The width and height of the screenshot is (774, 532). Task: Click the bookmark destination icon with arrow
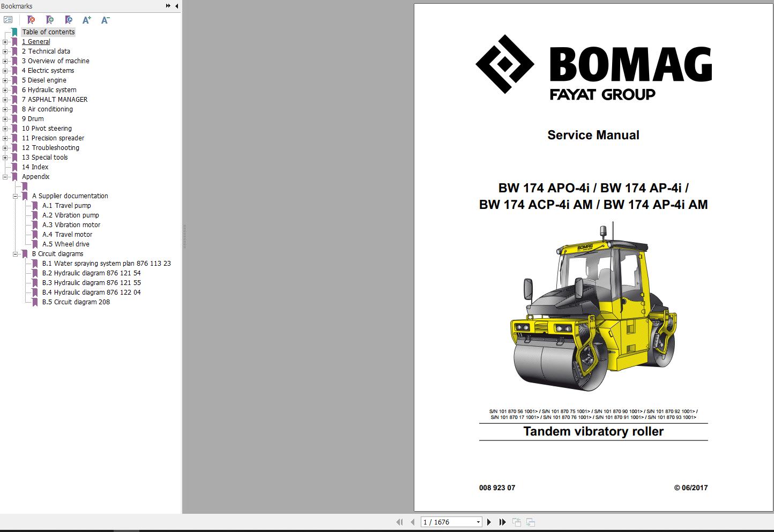pyautogui.click(x=69, y=20)
